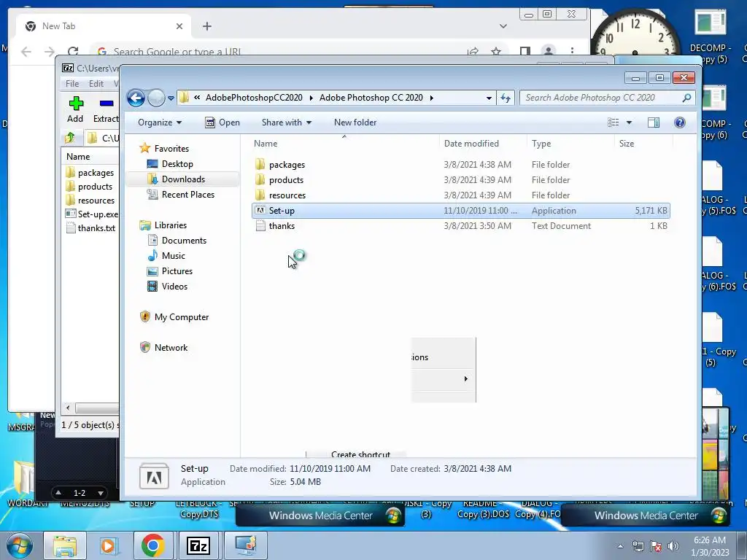Screen dimensions: 747x560
Task: Open the Organize menu
Action: (160, 122)
